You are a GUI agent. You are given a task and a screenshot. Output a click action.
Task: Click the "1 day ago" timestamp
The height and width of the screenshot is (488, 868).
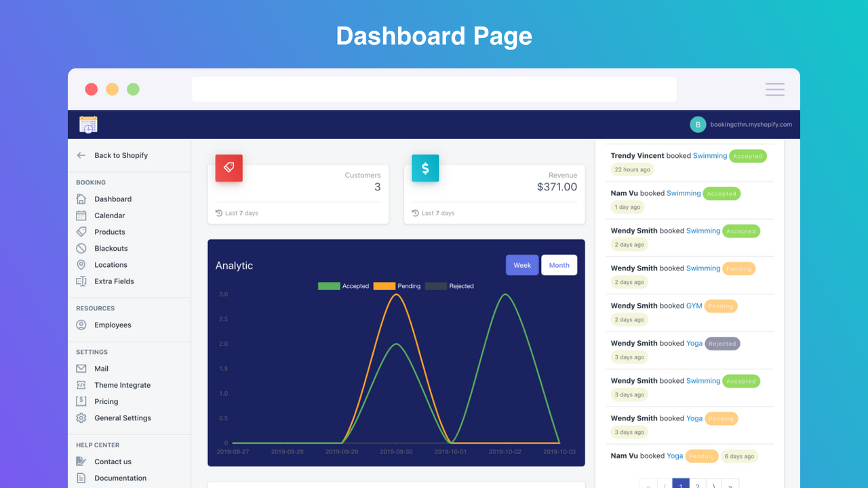tap(627, 207)
